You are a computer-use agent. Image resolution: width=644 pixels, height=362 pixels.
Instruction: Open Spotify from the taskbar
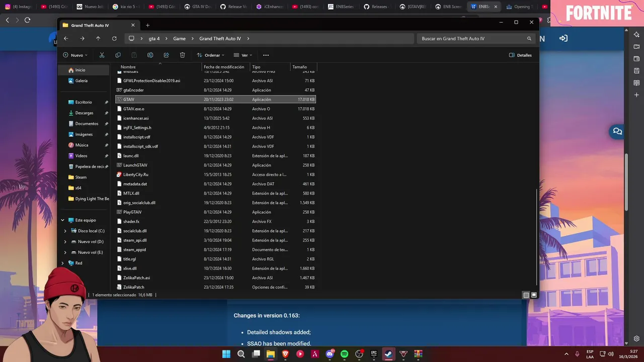tap(344, 354)
